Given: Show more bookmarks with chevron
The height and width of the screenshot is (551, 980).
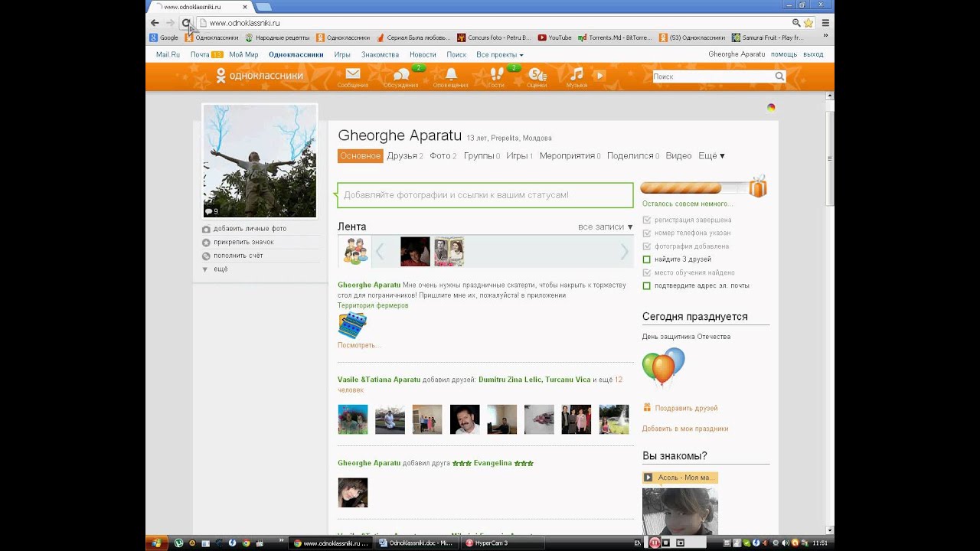Looking at the screenshot, I should point(825,37).
